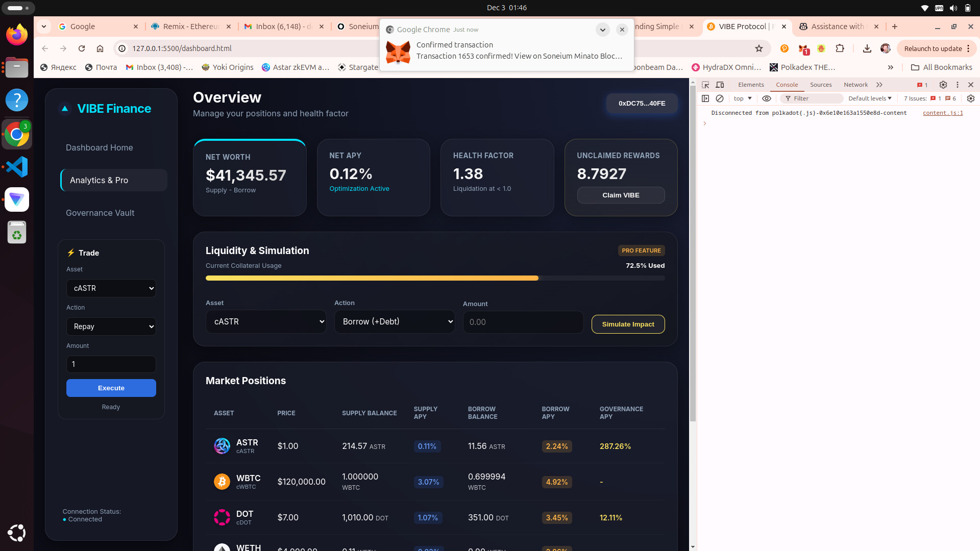Open the Chrome downloads icon
Image resolution: width=980 pixels, height=551 pixels.
pyautogui.click(x=867, y=48)
